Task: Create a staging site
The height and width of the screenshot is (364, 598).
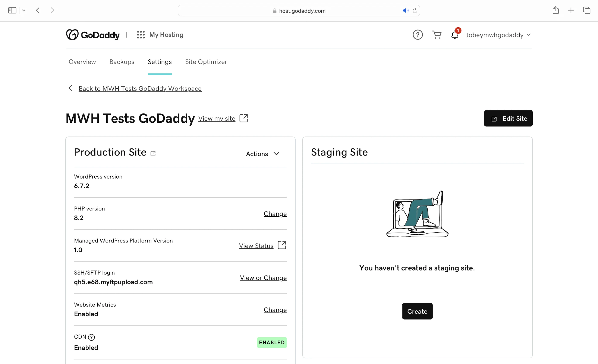Action: click(x=417, y=311)
